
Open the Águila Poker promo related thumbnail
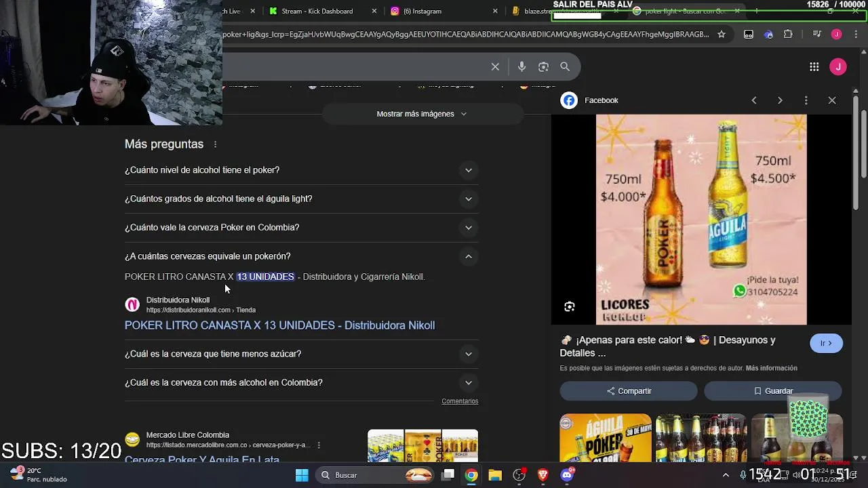pos(605,438)
